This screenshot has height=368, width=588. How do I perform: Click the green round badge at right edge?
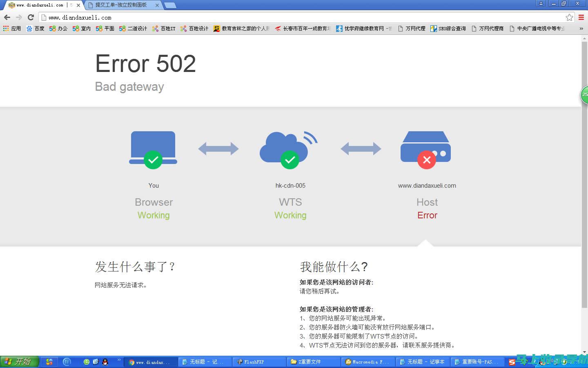coord(584,95)
